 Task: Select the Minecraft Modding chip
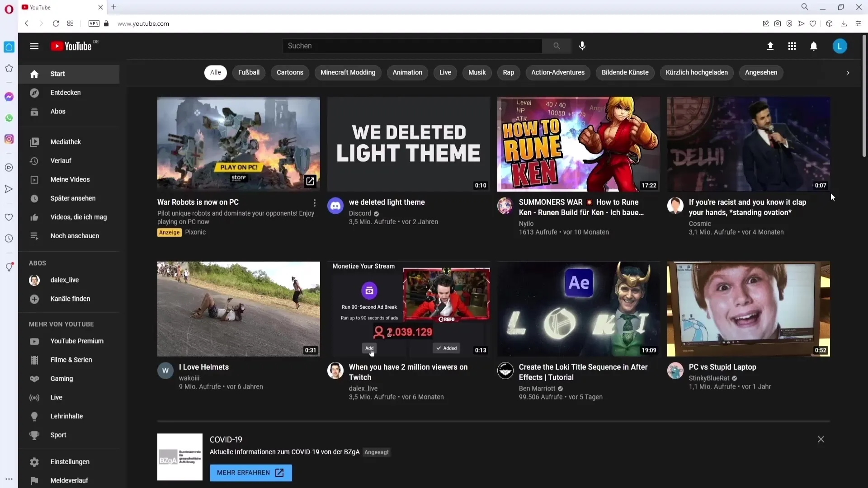tap(348, 72)
